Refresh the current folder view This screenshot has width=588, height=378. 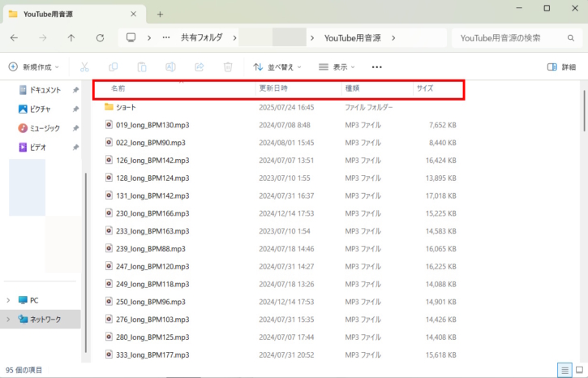[100, 38]
